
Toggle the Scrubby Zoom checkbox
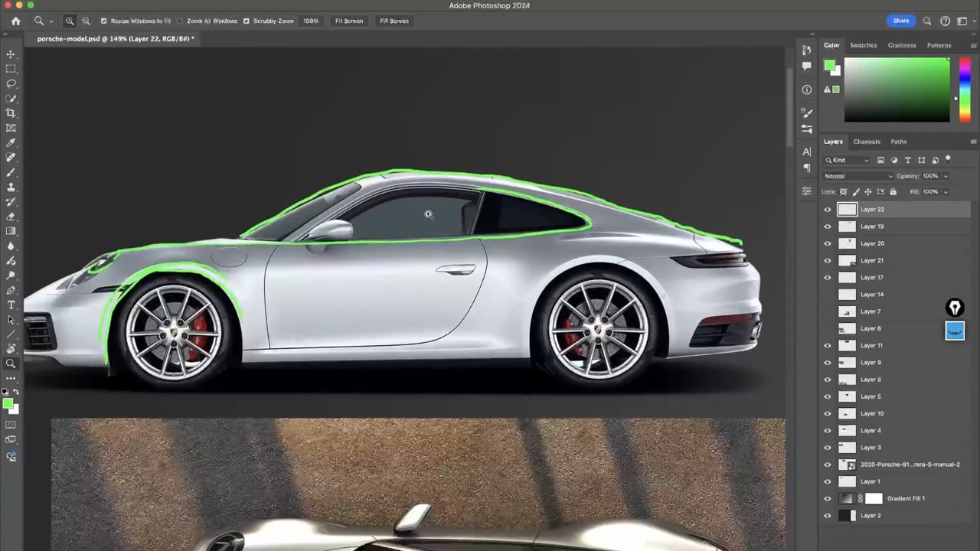246,21
